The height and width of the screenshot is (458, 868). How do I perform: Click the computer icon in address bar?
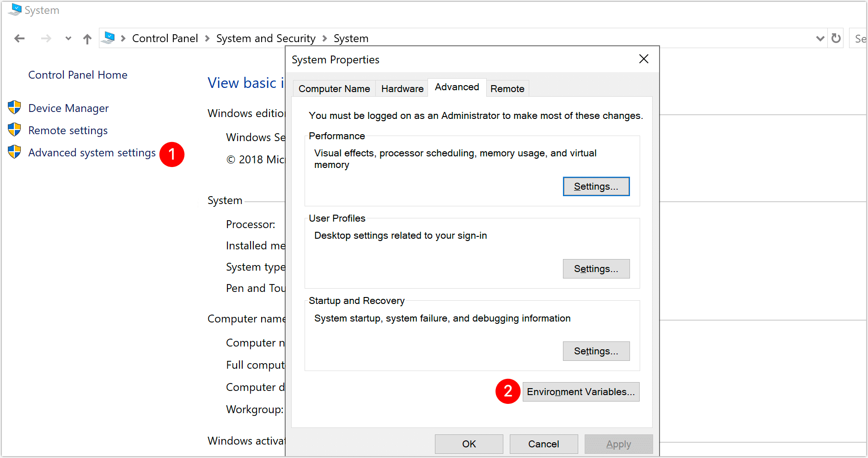109,38
